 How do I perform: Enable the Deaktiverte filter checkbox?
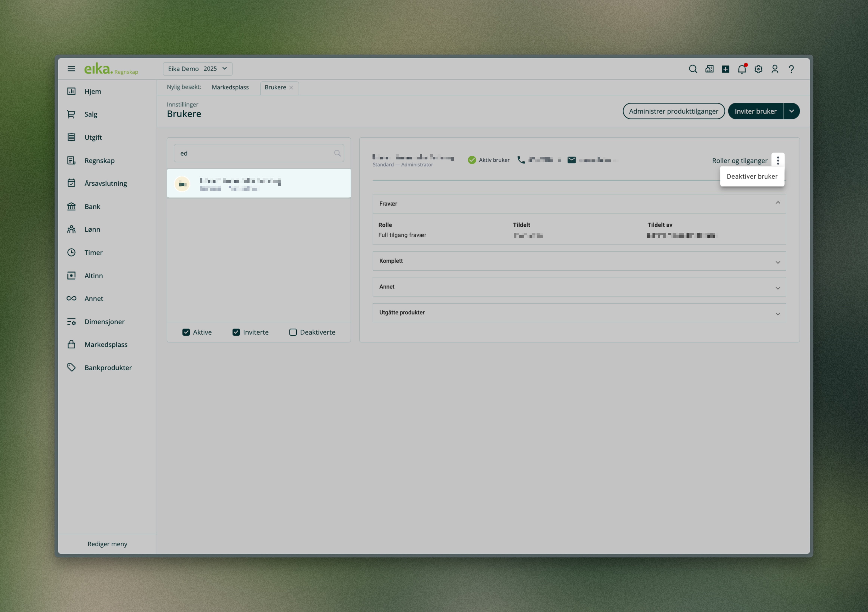(x=293, y=332)
